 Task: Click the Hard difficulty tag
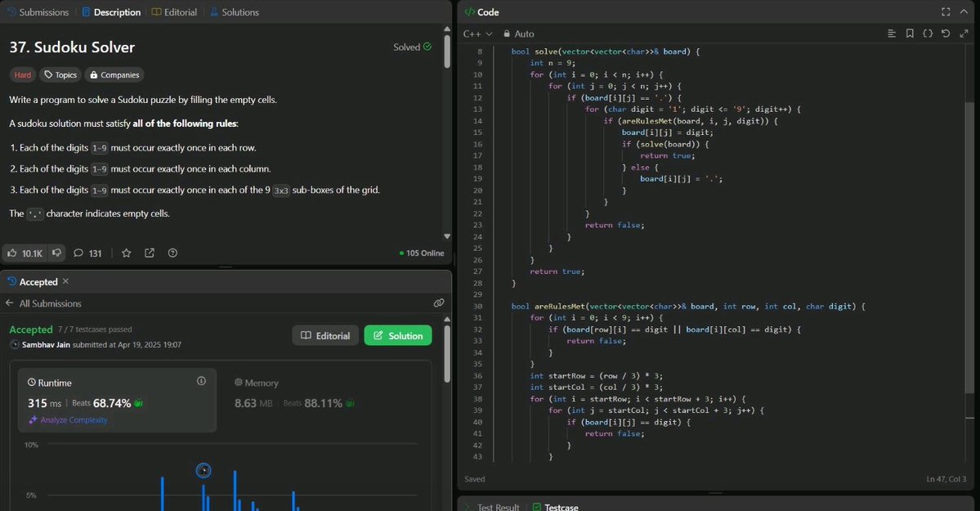click(23, 75)
